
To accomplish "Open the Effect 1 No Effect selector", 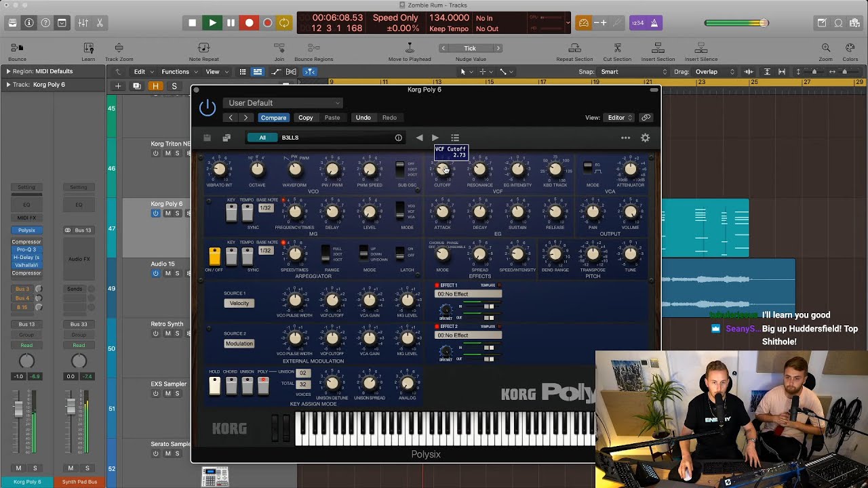I will 468,294.
